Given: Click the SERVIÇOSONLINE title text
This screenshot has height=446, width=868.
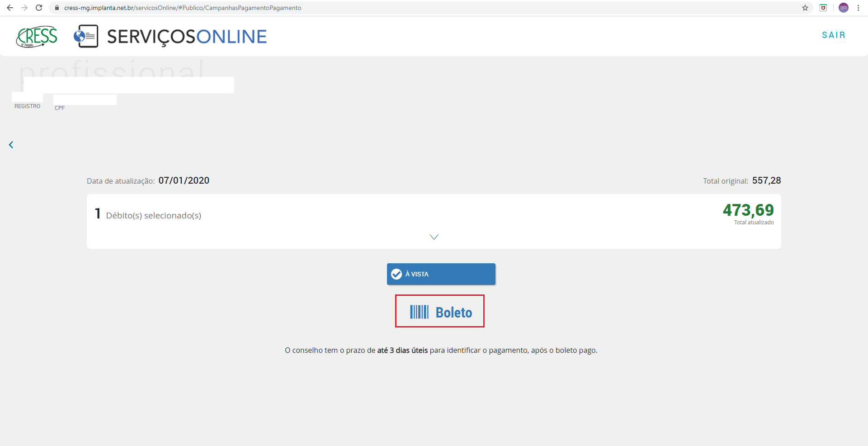Looking at the screenshot, I should [x=187, y=37].
